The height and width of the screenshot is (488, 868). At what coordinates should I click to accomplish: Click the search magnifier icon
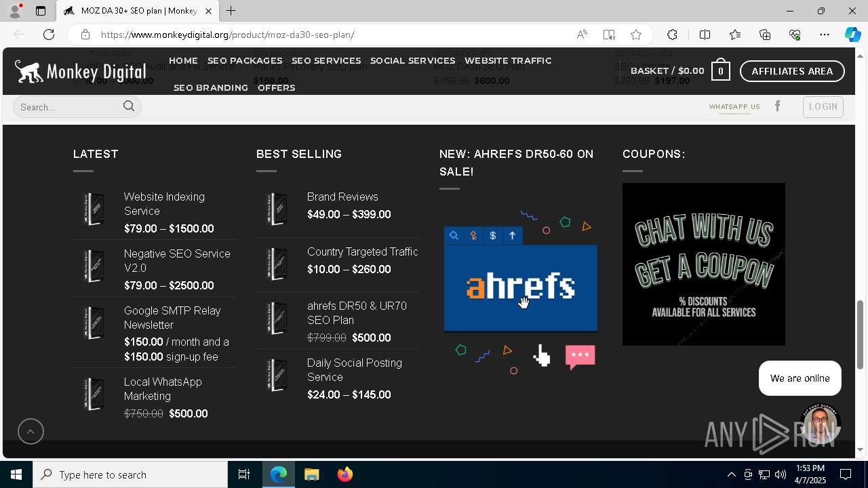click(x=129, y=106)
